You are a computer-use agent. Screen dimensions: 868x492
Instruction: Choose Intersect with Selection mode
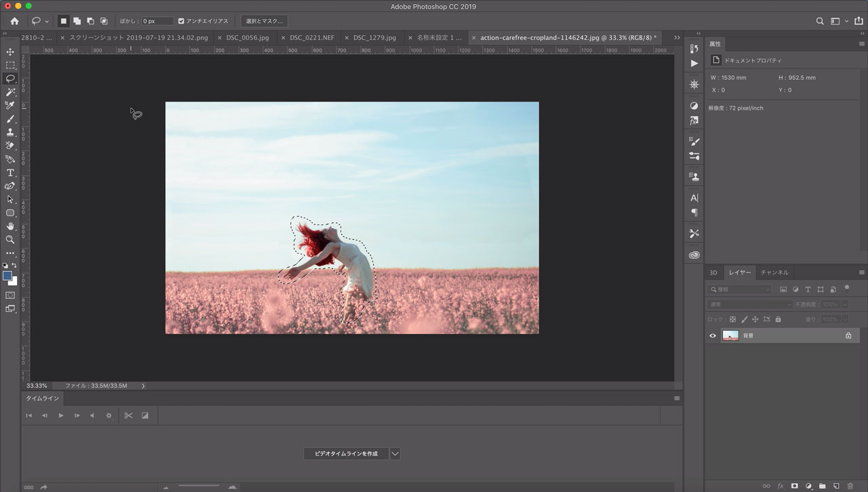click(x=104, y=21)
